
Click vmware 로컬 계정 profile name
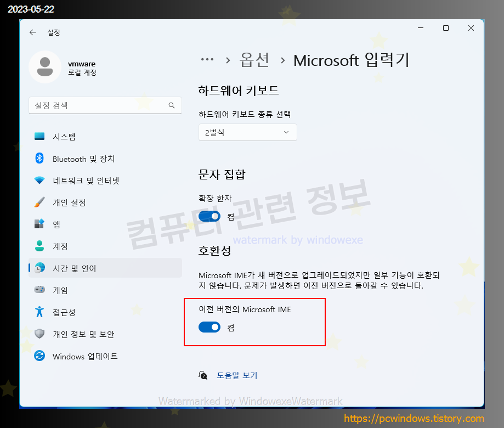pos(82,68)
